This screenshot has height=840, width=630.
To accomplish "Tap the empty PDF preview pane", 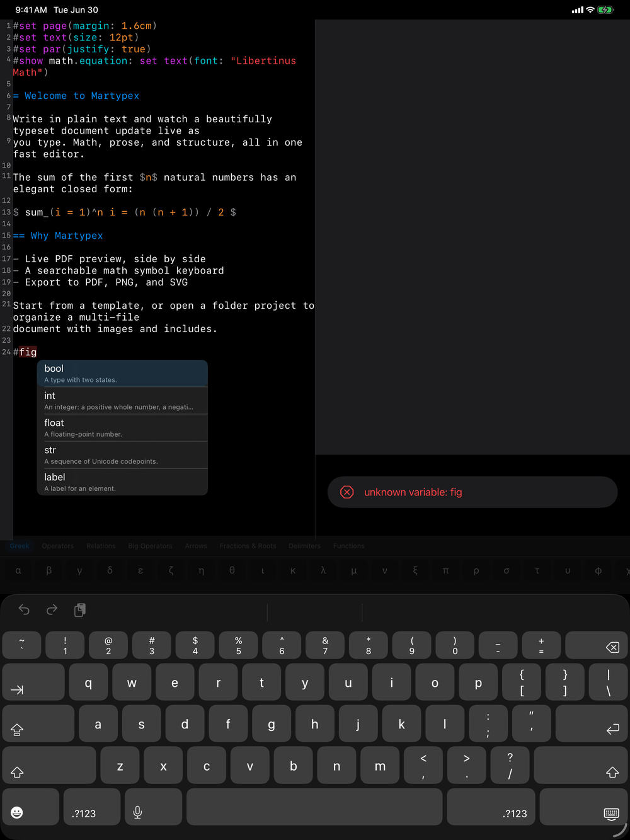I will [x=472, y=237].
